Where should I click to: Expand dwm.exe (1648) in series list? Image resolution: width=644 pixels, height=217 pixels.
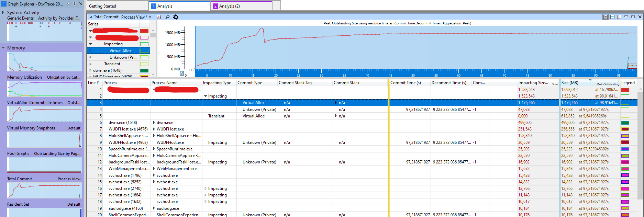(x=90, y=70)
